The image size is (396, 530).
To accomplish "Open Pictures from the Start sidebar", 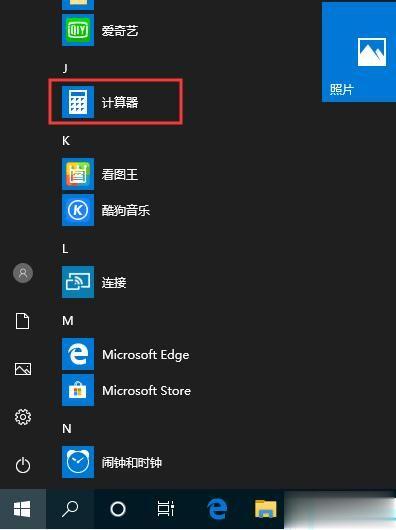I will point(23,369).
